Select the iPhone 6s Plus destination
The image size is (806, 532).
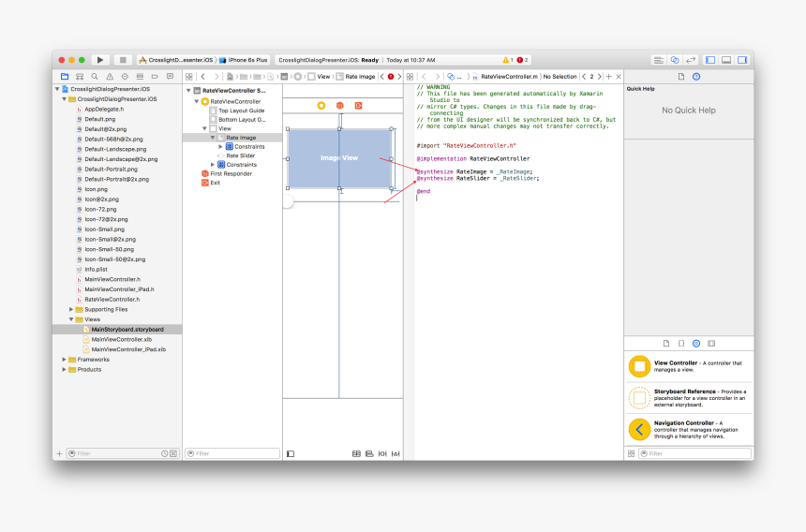point(243,60)
